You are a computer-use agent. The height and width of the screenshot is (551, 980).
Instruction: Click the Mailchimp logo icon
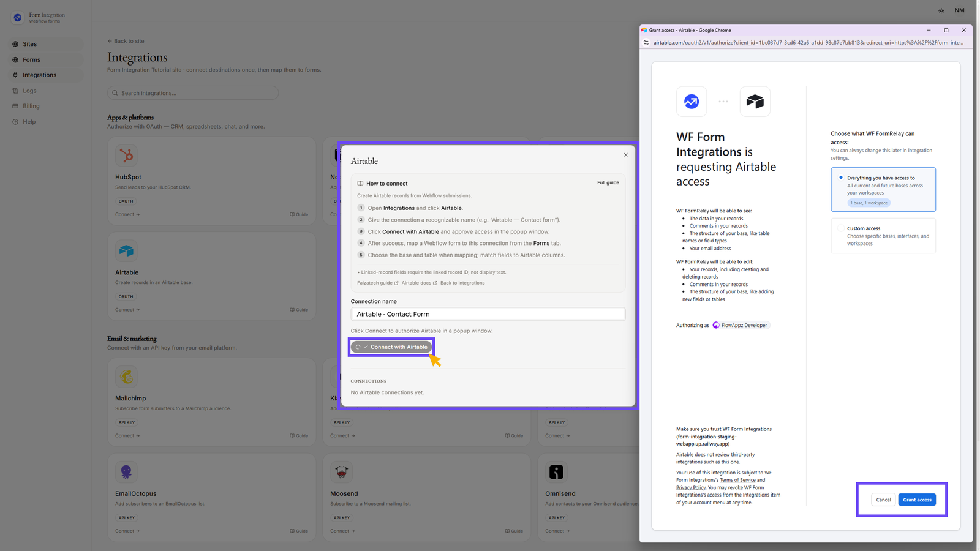click(126, 377)
